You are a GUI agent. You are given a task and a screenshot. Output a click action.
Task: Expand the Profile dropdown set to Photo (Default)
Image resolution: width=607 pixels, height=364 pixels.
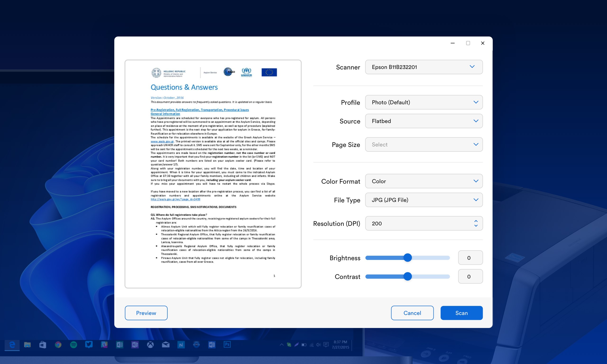pos(423,102)
